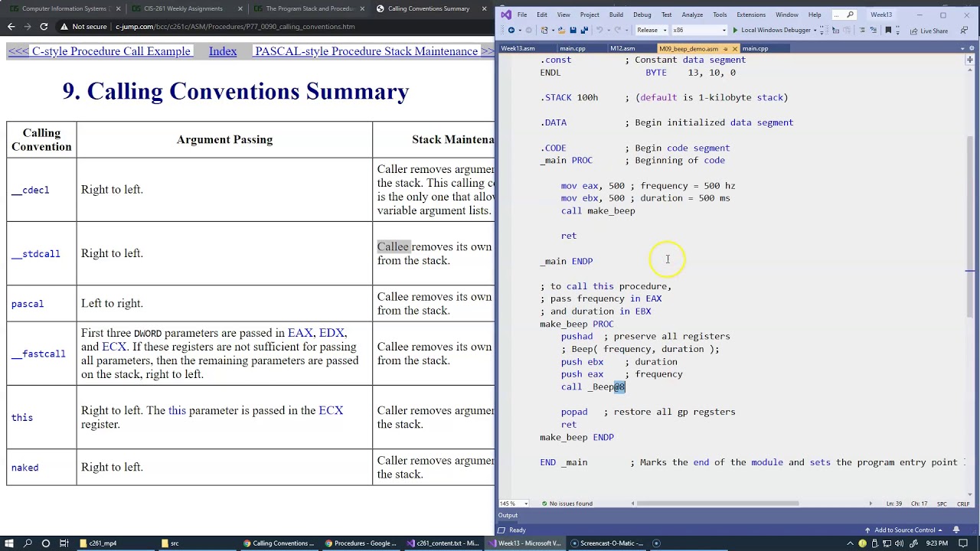Click the __stdcall calling convention link

(x=36, y=253)
